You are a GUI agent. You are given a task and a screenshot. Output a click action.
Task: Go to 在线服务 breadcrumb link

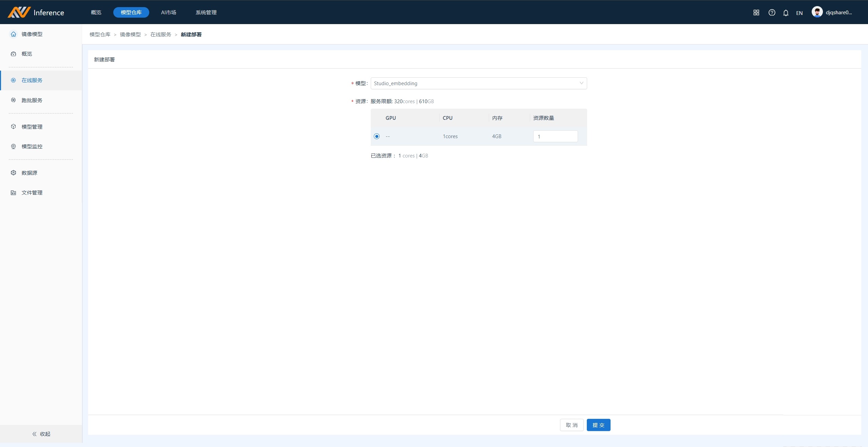coord(161,35)
